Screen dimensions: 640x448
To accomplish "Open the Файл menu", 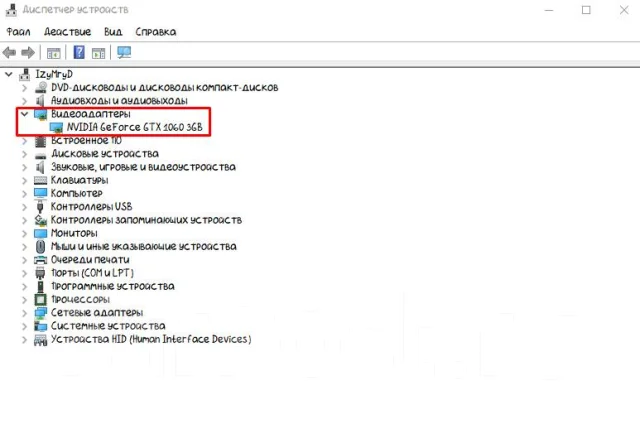I will [x=18, y=32].
